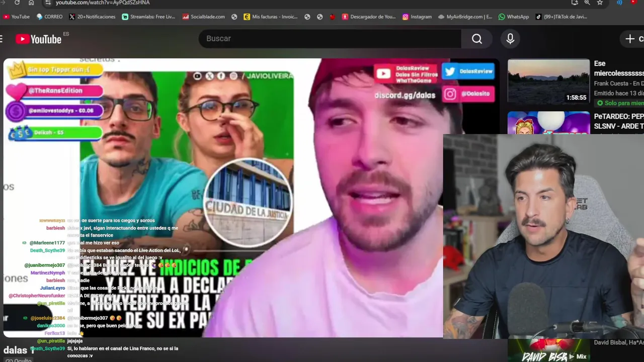Viewport: 644px width, 362px height.
Task: Focus the Buscar search field
Action: (330, 39)
